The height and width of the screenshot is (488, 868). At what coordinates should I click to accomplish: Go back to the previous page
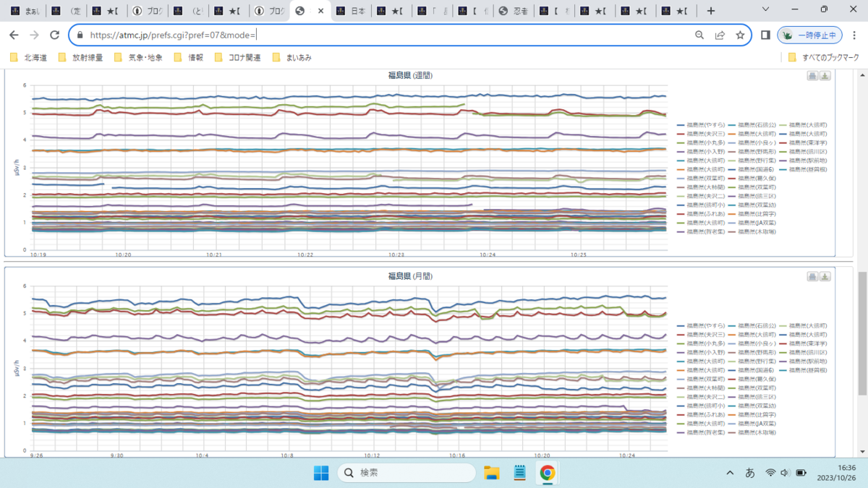click(14, 35)
